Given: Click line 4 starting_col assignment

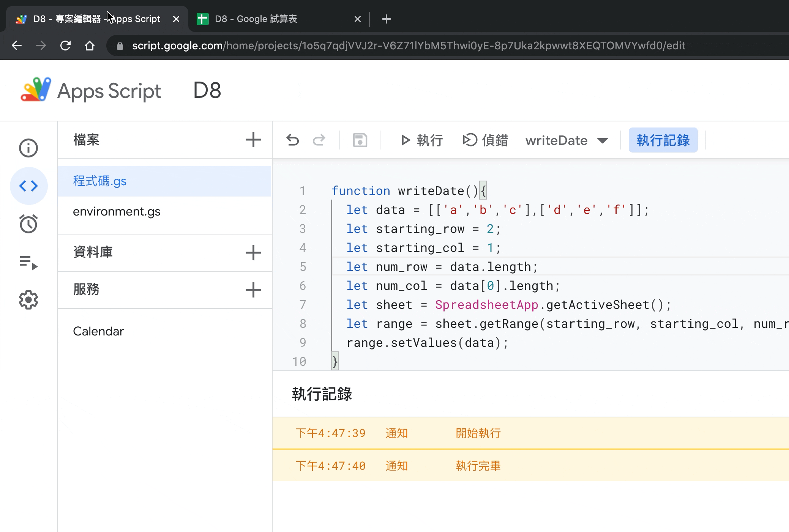Looking at the screenshot, I should pyautogui.click(x=424, y=248).
